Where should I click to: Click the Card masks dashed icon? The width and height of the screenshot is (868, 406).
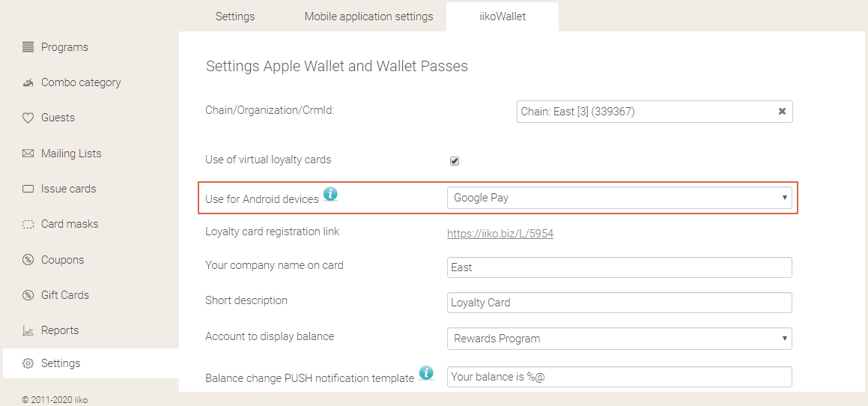tap(28, 224)
